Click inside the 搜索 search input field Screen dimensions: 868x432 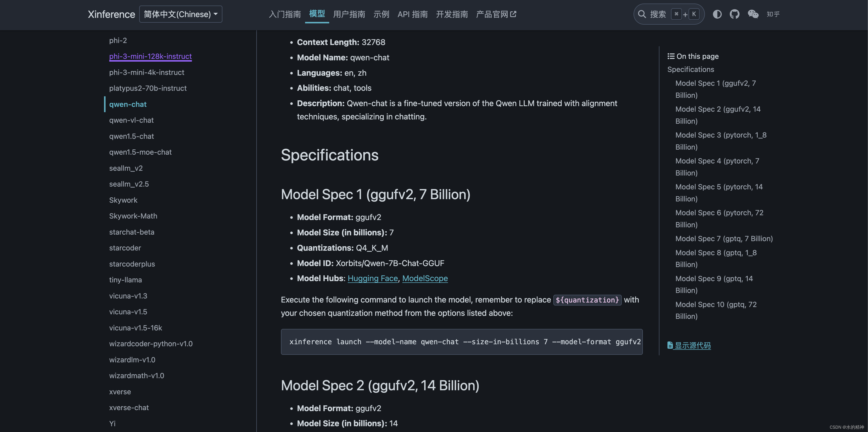[x=659, y=14]
